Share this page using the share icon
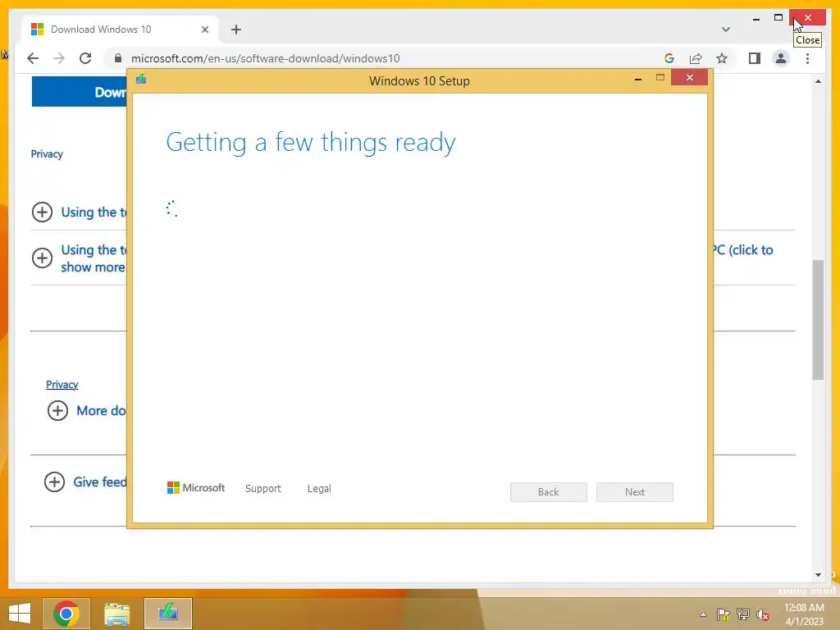This screenshot has height=630, width=840. 696,58
